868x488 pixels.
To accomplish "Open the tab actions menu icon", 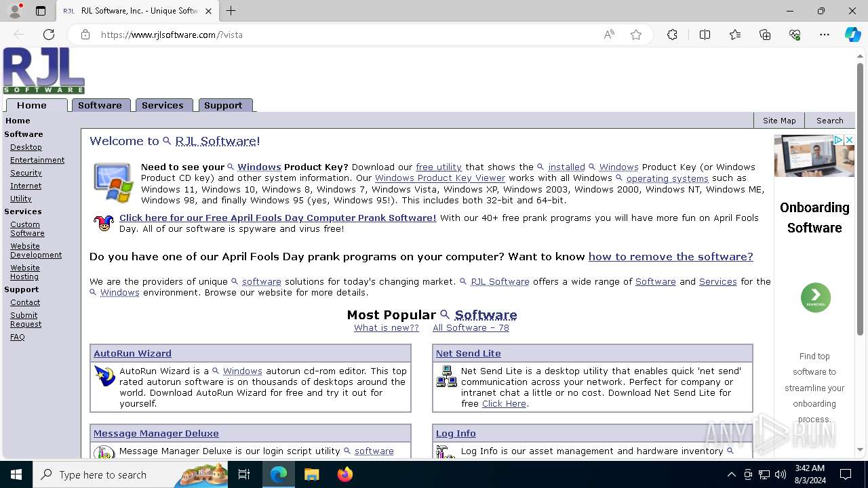I will (41, 11).
